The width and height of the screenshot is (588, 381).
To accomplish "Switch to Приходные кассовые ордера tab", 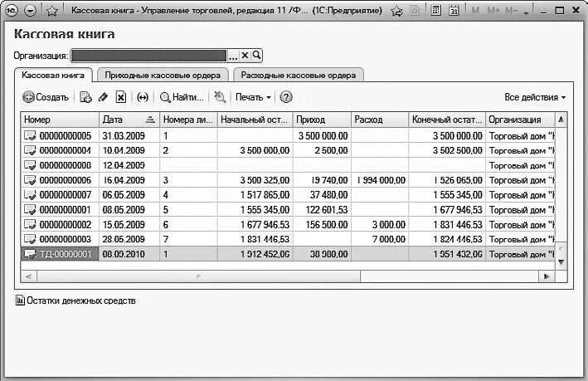I will [163, 75].
